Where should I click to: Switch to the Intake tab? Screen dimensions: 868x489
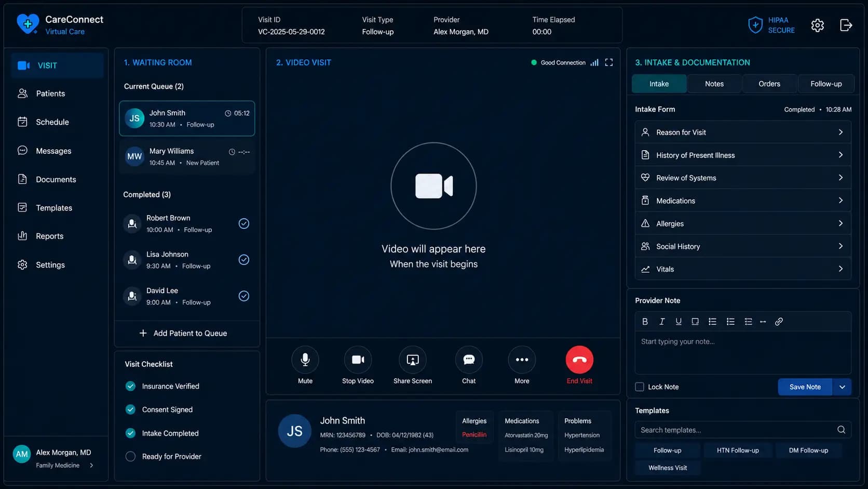click(659, 84)
